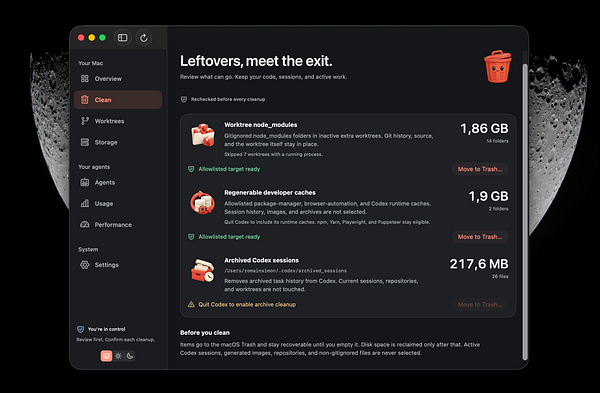Switch to dark mode moon toggle
The width and height of the screenshot is (600, 393).
point(130,356)
